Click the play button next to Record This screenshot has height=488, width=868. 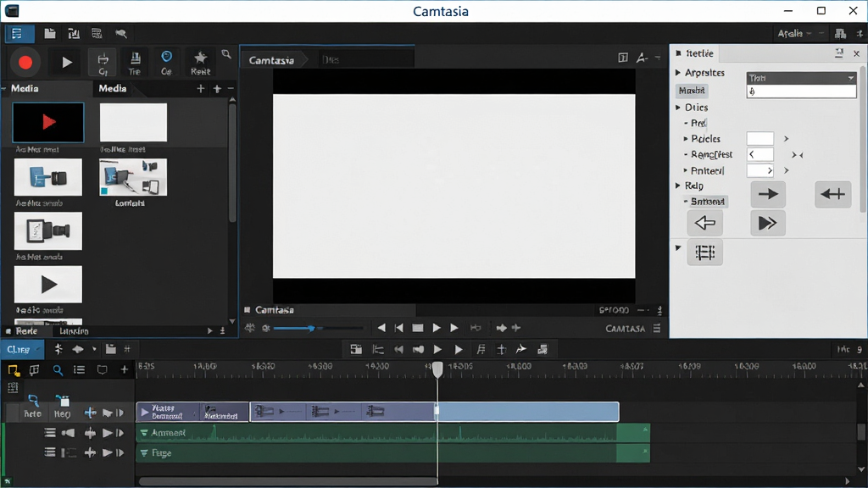pos(66,63)
